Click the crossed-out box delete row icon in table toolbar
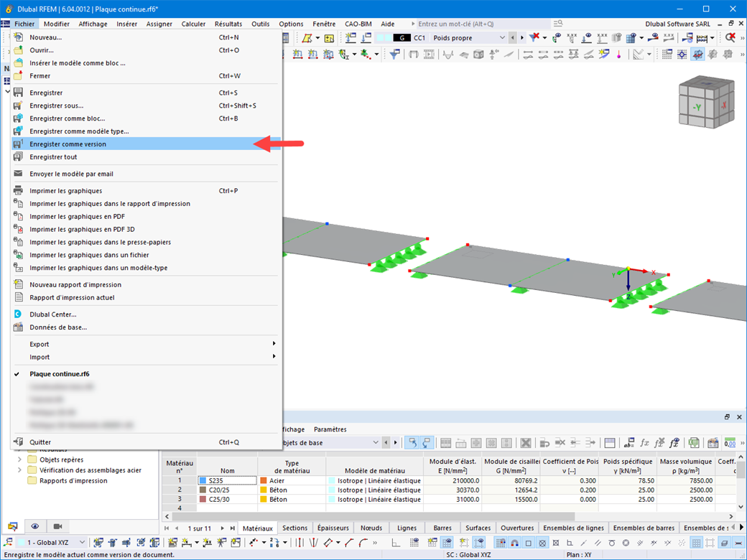The width and height of the screenshot is (747, 560). (x=526, y=443)
